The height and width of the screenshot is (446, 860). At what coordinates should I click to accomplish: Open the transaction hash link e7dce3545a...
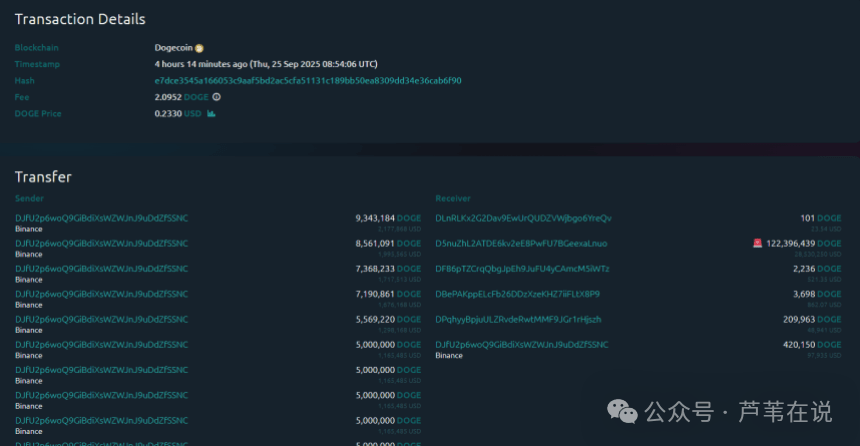[308, 80]
